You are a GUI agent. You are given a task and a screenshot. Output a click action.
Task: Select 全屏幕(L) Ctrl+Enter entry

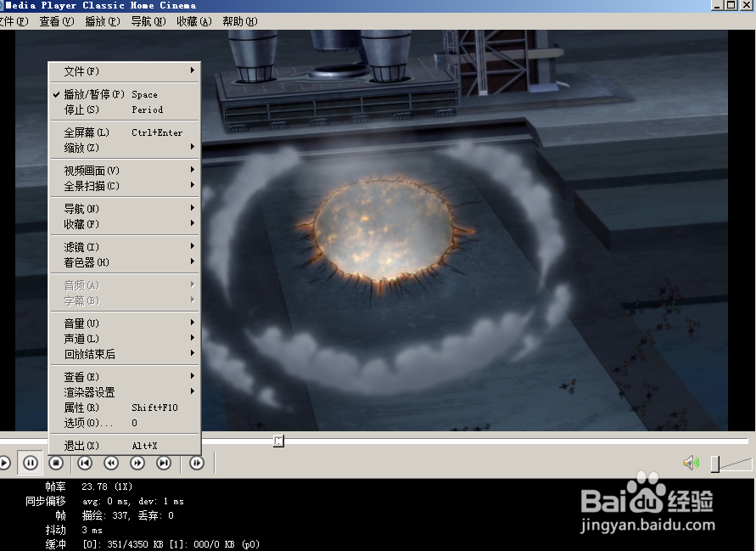coord(125,132)
